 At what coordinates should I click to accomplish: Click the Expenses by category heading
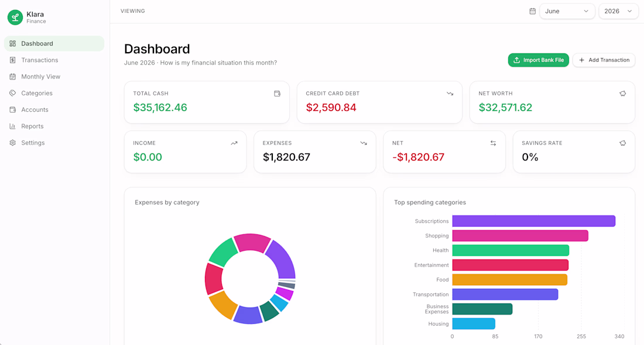click(167, 203)
